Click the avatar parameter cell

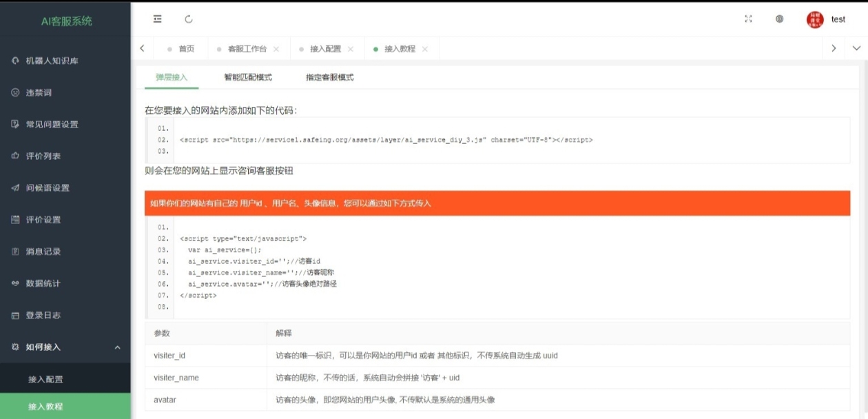(x=206, y=400)
